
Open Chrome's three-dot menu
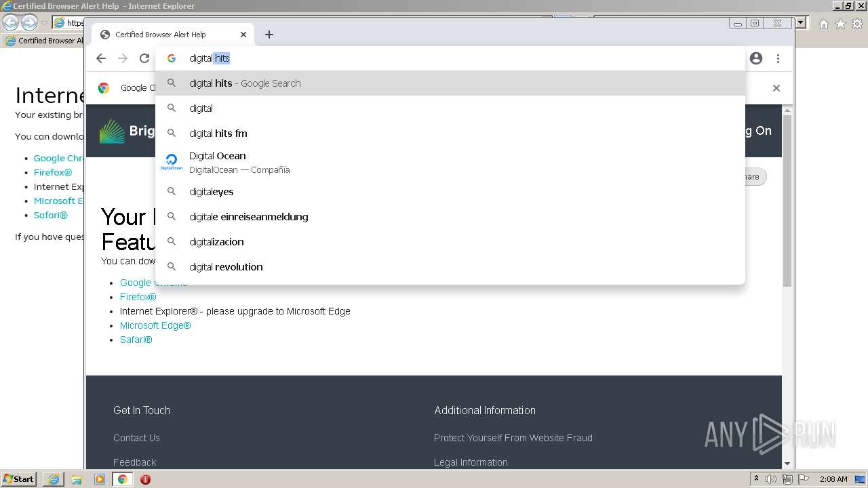pos(778,58)
